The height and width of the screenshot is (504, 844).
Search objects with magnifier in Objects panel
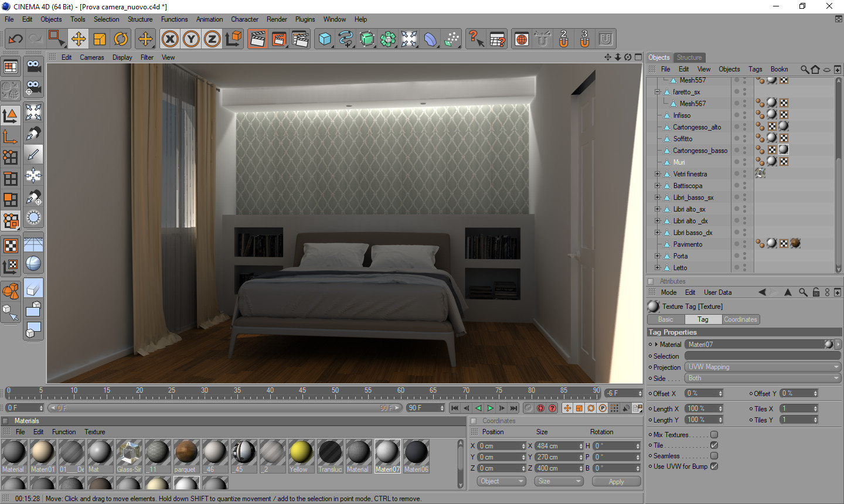tap(805, 69)
